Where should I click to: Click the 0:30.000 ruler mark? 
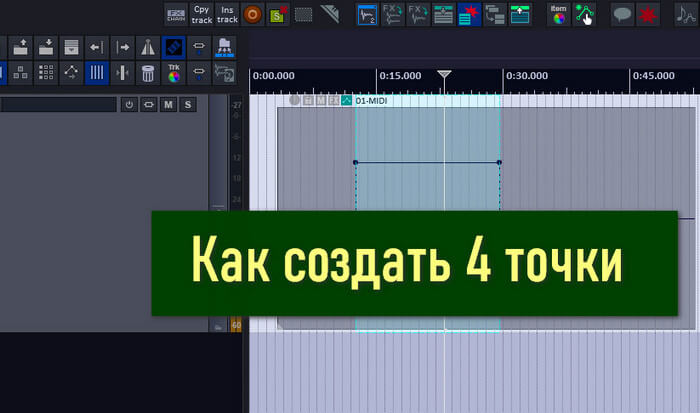tap(527, 76)
